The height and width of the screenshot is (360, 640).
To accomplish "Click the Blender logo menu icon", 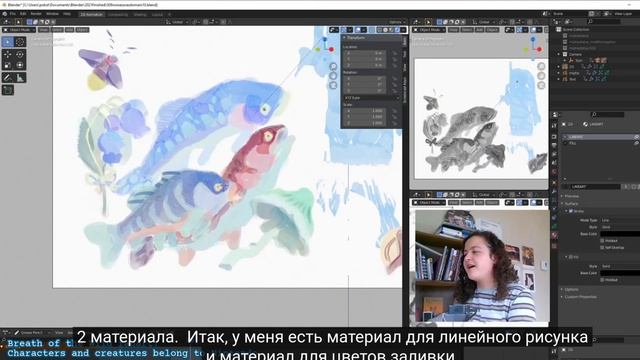I will click(x=4, y=14).
